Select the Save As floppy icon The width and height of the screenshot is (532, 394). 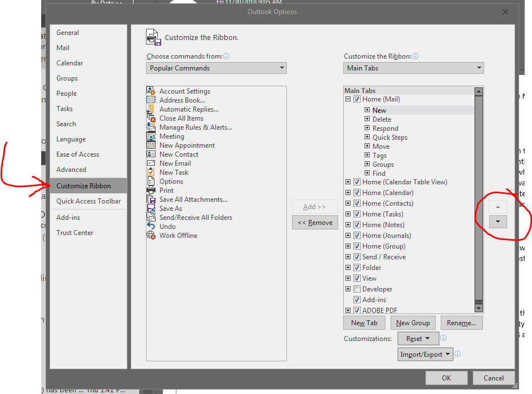(x=151, y=208)
